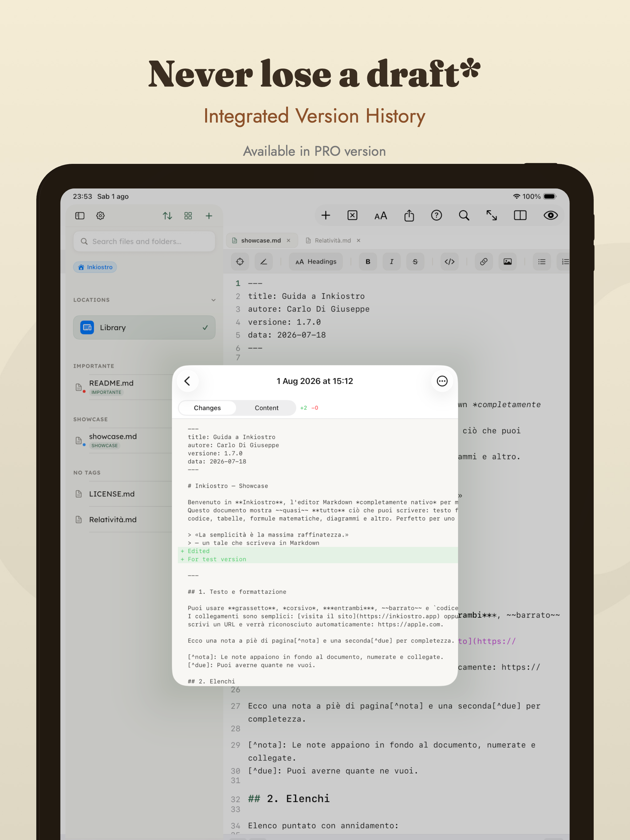Click the '−0' deletions counter
The image size is (630, 840).
pyautogui.click(x=315, y=408)
